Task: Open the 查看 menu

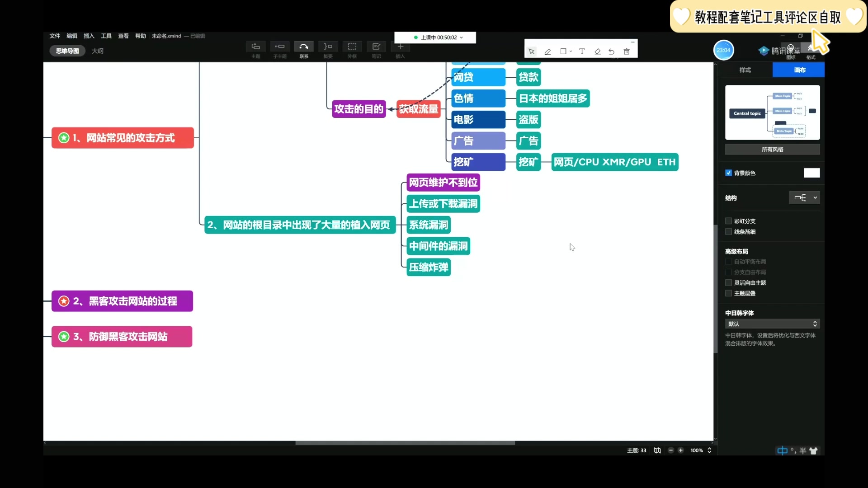Action: click(x=123, y=36)
